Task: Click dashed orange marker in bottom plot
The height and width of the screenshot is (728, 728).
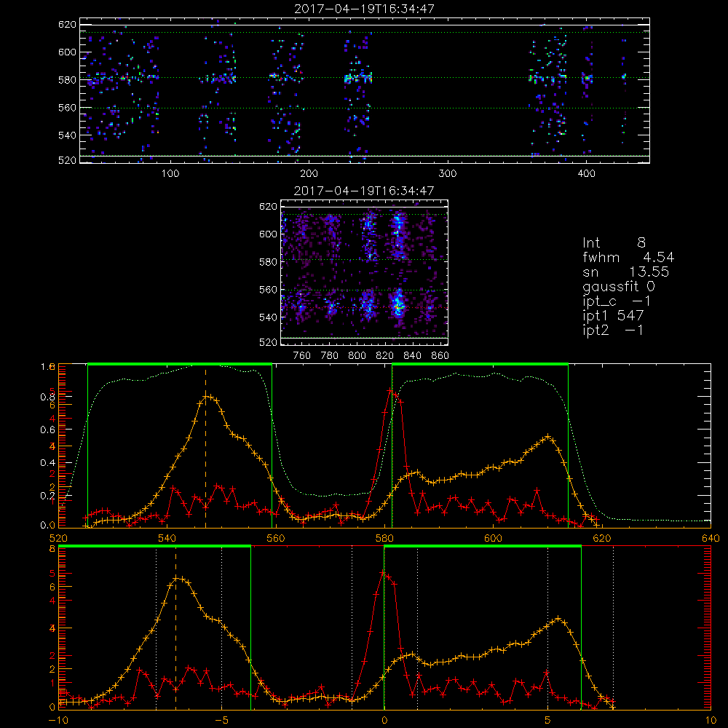Action: tap(175, 629)
